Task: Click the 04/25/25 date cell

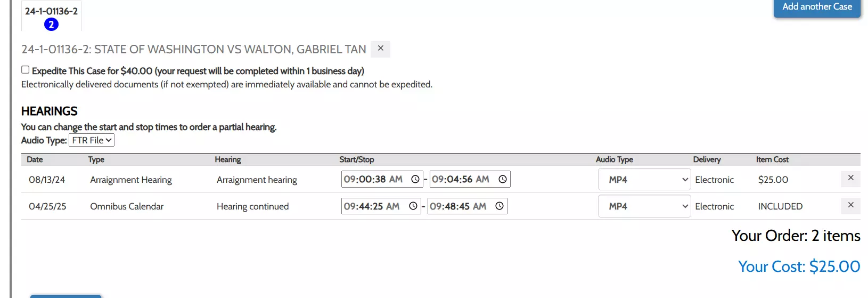Action: (x=47, y=206)
